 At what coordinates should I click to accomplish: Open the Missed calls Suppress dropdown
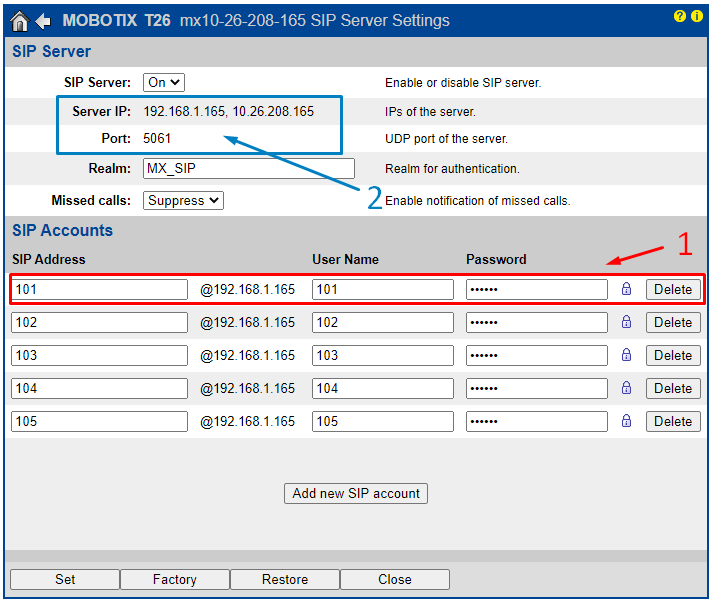pyautogui.click(x=183, y=200)
